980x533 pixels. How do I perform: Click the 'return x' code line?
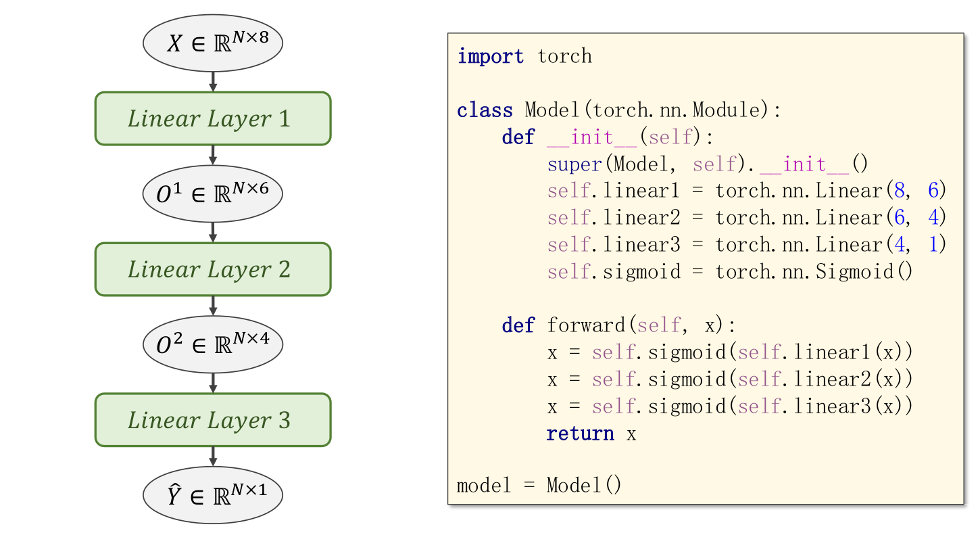(x=591, y=434)
